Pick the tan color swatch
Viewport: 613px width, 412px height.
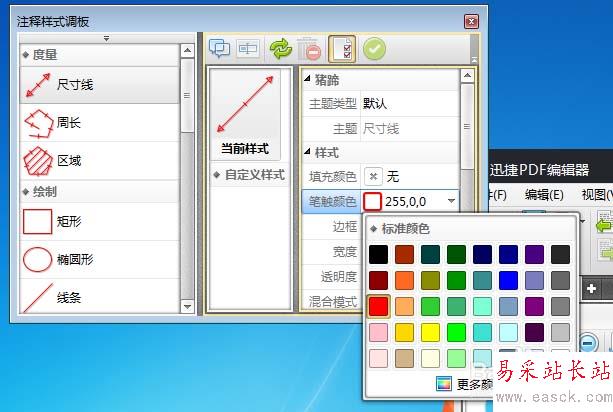(404, 358)
